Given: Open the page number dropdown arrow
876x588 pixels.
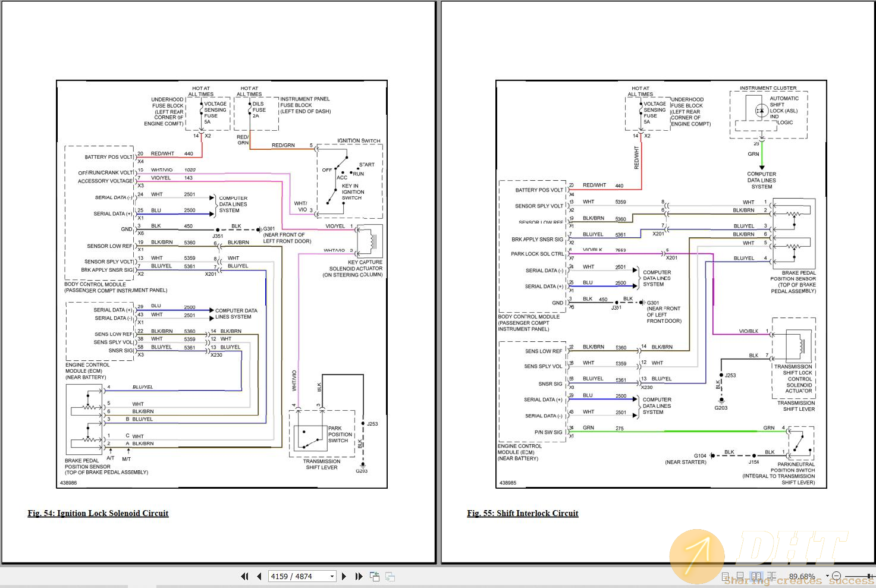Looking at the screenshot, I should (332, 576).
